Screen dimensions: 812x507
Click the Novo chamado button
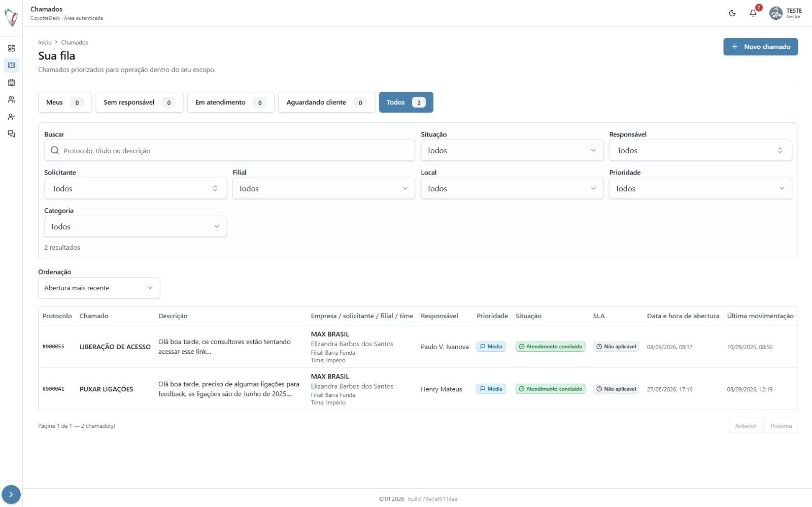[760, 47]
